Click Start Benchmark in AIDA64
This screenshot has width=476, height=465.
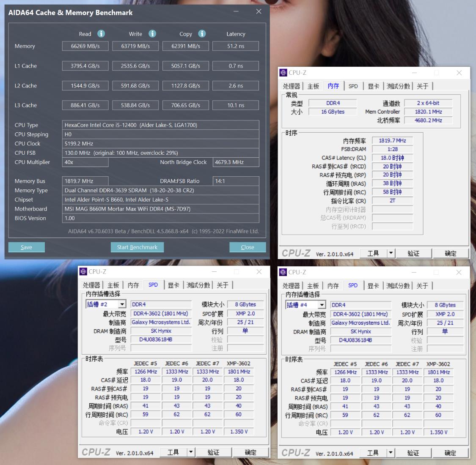(137, 247)
